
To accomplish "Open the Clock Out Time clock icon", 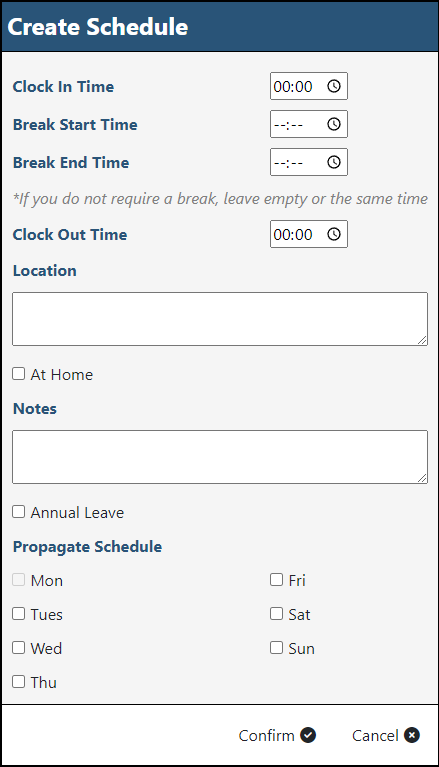I will coord(334,234).
